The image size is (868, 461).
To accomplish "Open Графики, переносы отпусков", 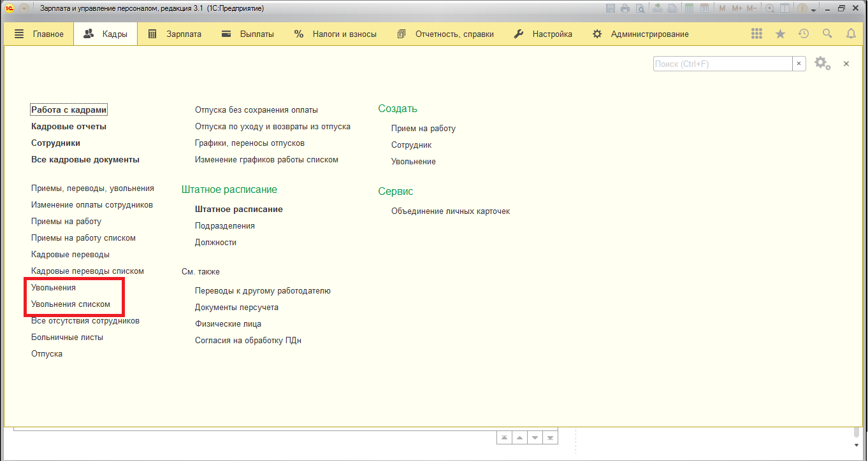I will point(250,143).
